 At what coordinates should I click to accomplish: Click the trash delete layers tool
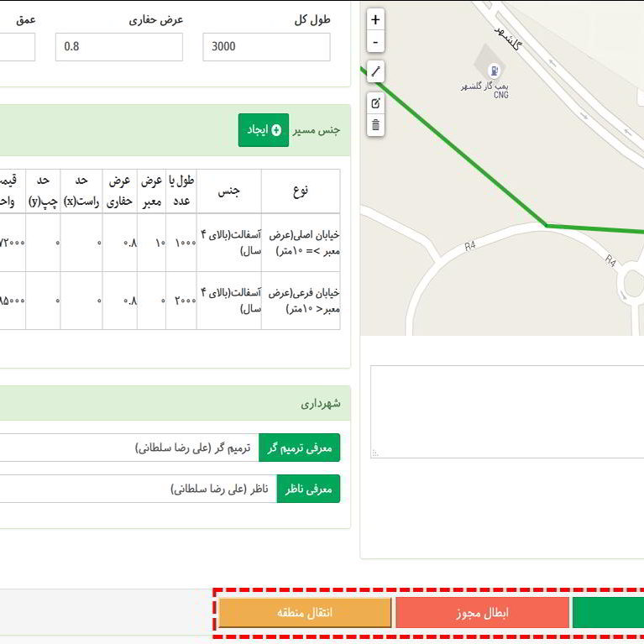(375, 125)
